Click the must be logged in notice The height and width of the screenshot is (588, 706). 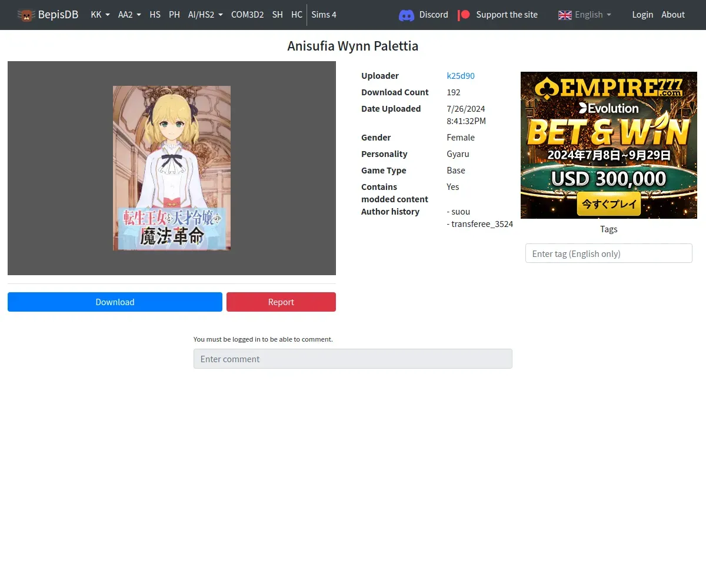coord(263,339)
